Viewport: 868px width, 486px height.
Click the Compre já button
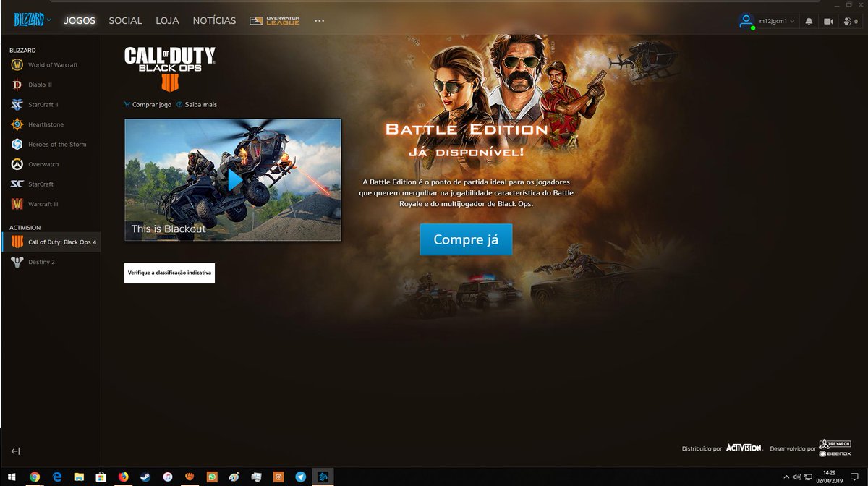(466, 239)
